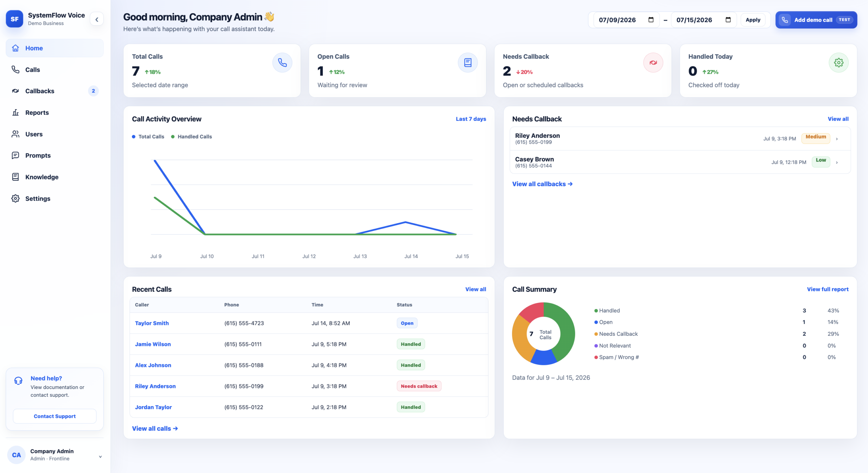Image resolution: width=868 pixels, height=473 pixels.
Task: Expand the Company Admin account menu chevron
Action: click(x=100, y=457)
